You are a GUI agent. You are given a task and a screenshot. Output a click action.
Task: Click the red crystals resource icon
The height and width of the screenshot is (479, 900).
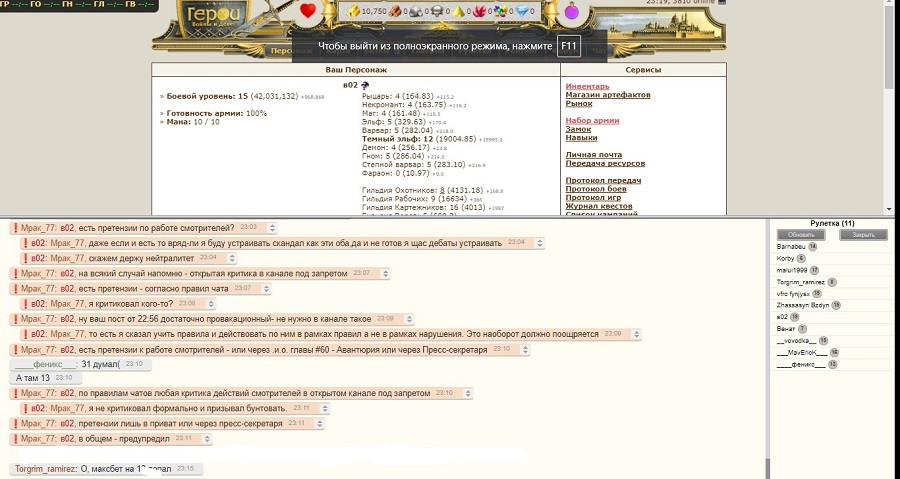tap(479, 11)
